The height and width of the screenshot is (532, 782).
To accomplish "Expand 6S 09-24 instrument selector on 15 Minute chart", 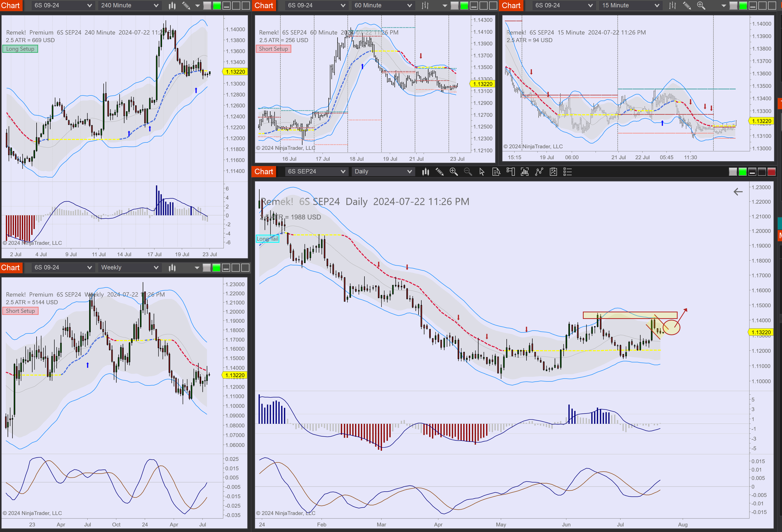I will pos(563,5).
